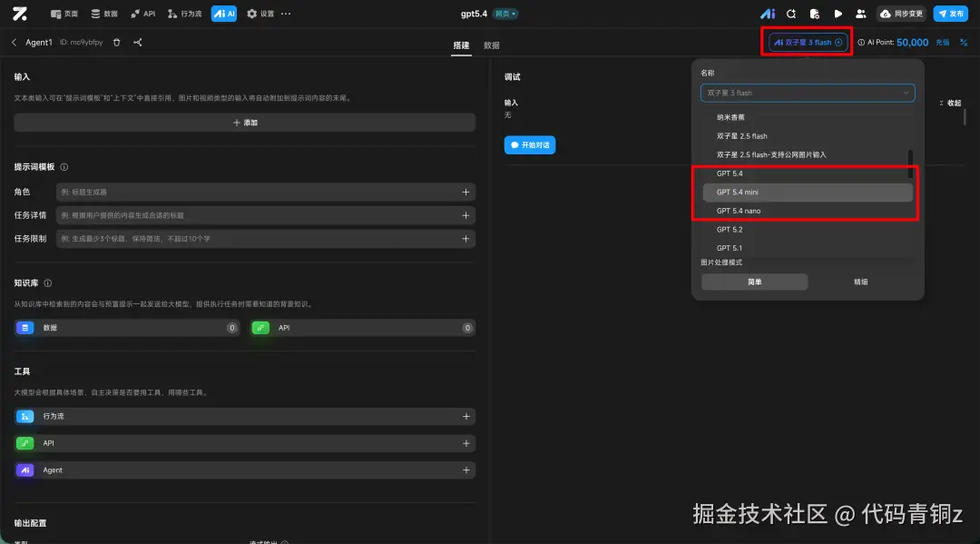Select the highlighted AI tab in top bar
This screenshot has height=544, width=980.
point(224,14)
